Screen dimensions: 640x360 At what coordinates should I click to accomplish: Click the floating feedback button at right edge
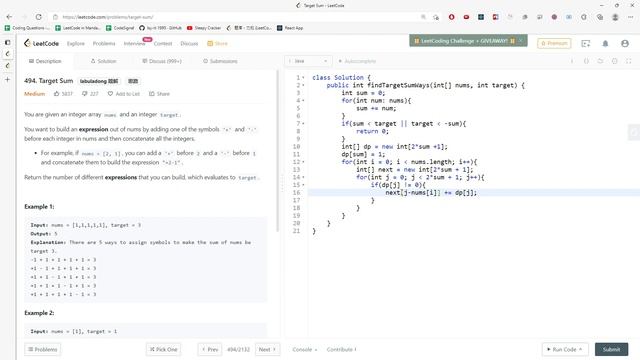click(x=634, y=132)
